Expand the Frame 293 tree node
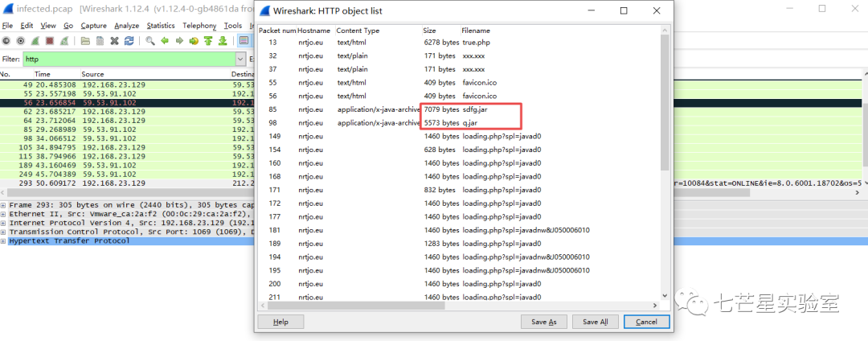Screen dimensions: 868x341 4,205
